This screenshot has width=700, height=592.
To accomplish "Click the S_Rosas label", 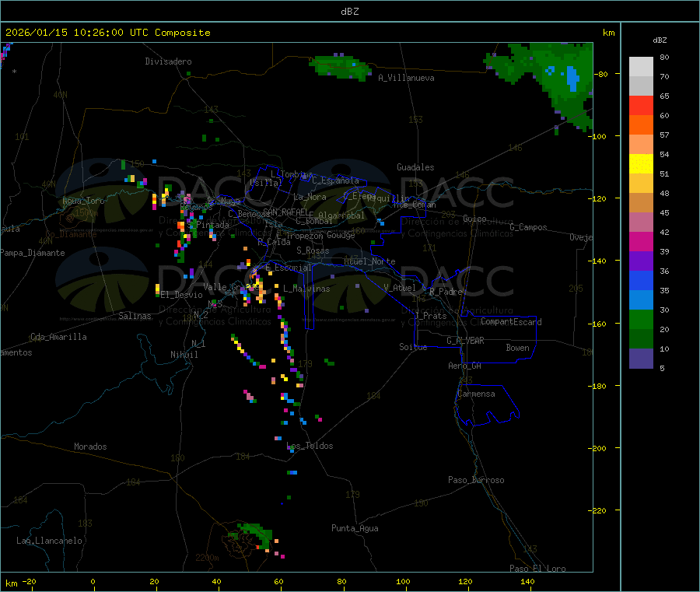I will pos(313,250).
